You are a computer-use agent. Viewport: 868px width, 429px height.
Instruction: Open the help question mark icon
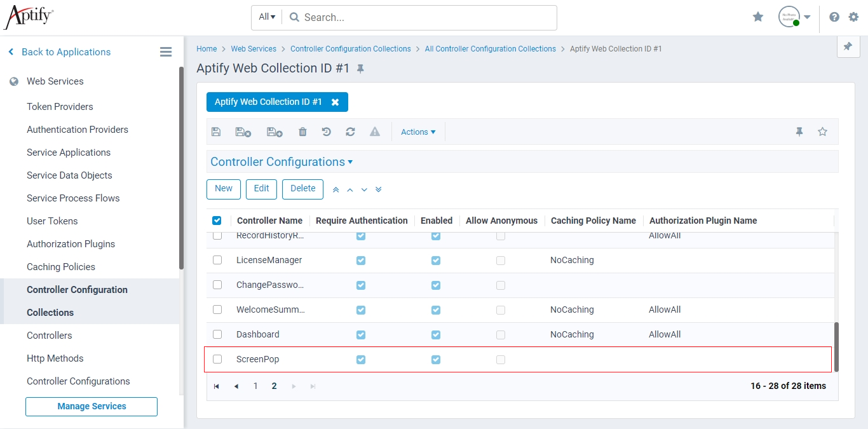pyautogui.click(x=834, y=17)
